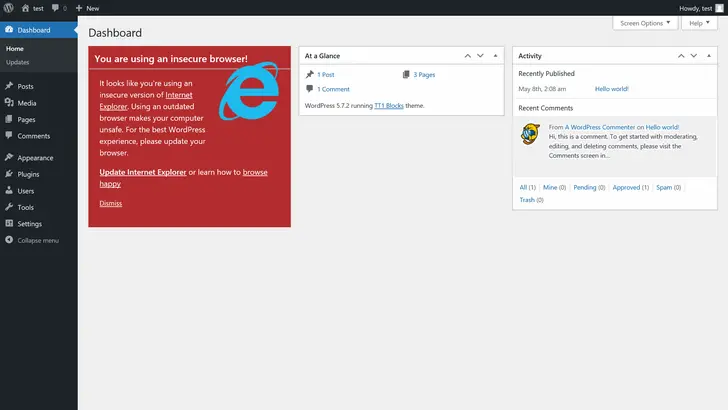Click the Posts pushpin icon in sidebar
This screenshot has width=728, height=410.
coord(9,86)
